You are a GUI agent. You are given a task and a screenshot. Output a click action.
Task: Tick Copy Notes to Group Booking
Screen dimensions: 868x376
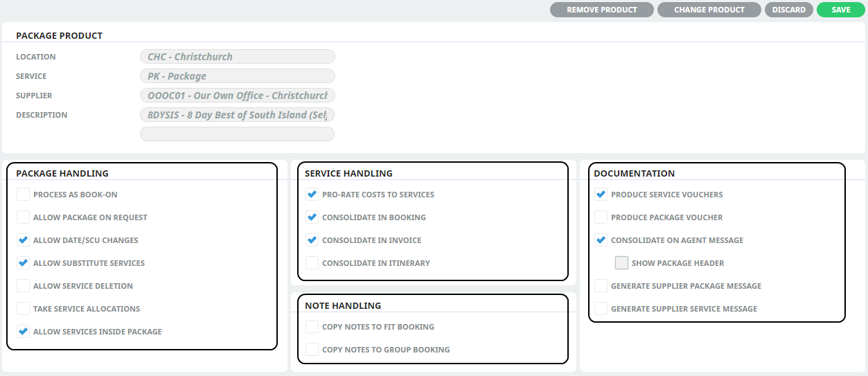(312, 350)
